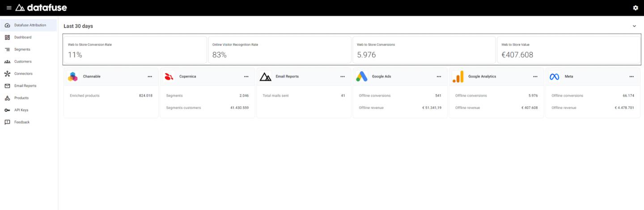Click the Email Reports card title
This screenshot has width=644, height=210.
[x=287, y=77]
